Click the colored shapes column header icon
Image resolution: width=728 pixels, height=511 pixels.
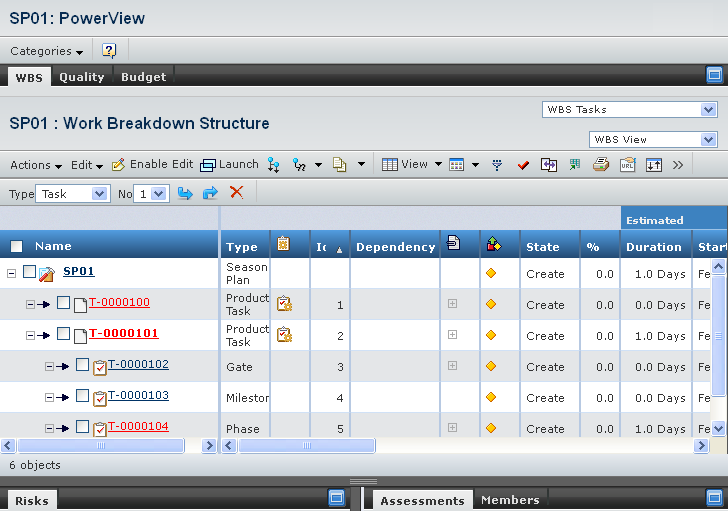coord(494,244)
